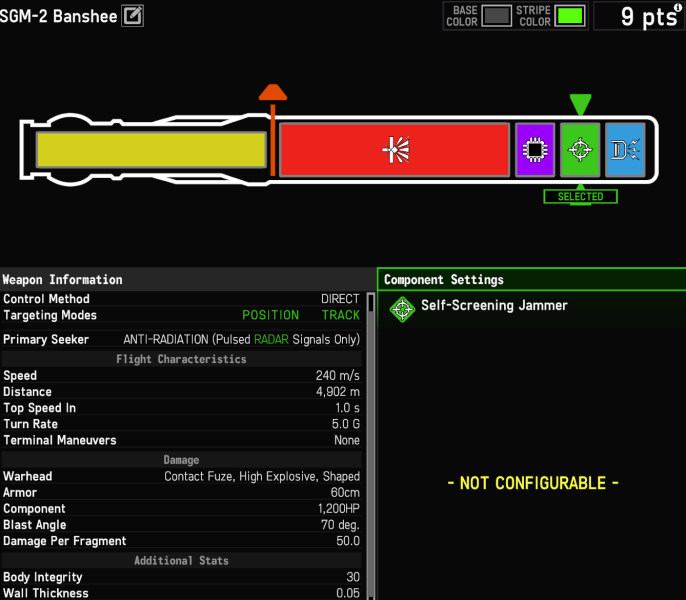
Task: Select the green self-screening jammer component
Action: point(580,150)
